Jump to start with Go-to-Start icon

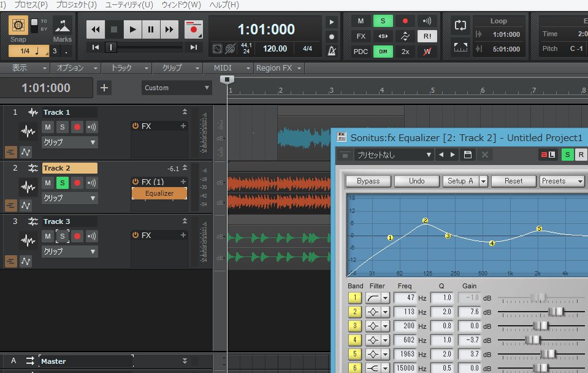[96, 47]
